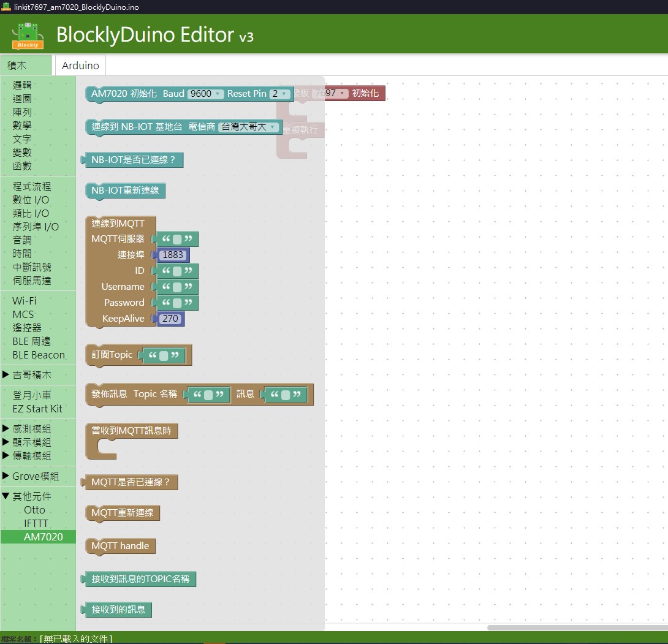
Task: Click the Topic 名稱 text field
Action: 208,395
